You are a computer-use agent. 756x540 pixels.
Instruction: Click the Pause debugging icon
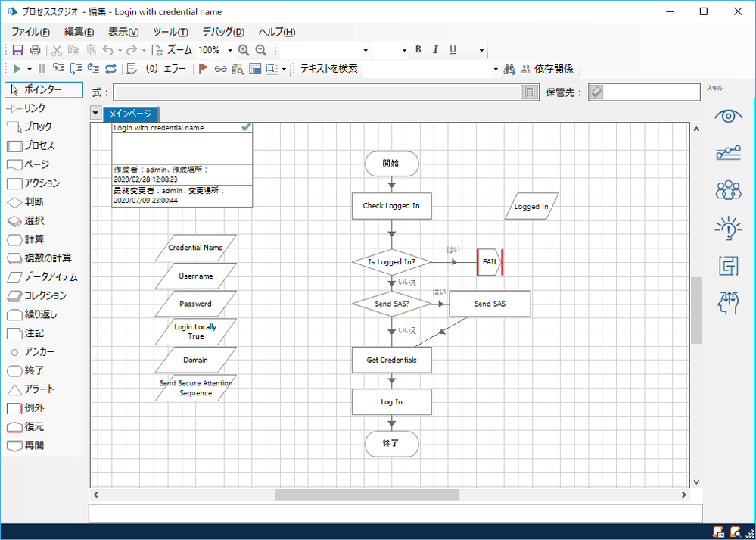pyautogui.click(x=42, y=68)
